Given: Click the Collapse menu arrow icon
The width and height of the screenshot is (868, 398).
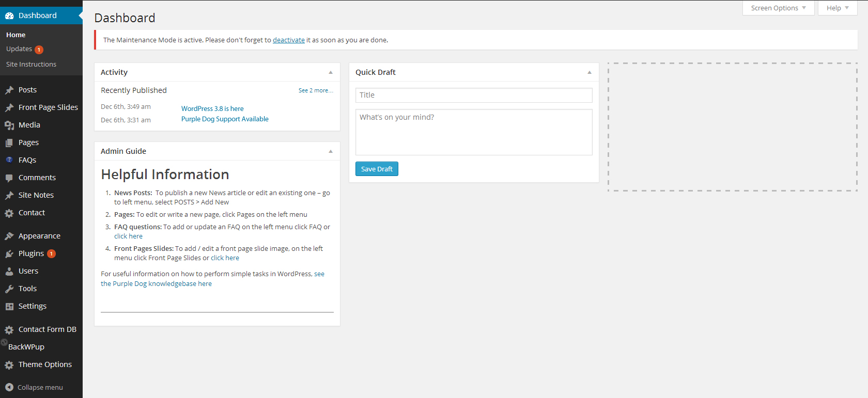Looking at the screenshot, I should point(9,387).
